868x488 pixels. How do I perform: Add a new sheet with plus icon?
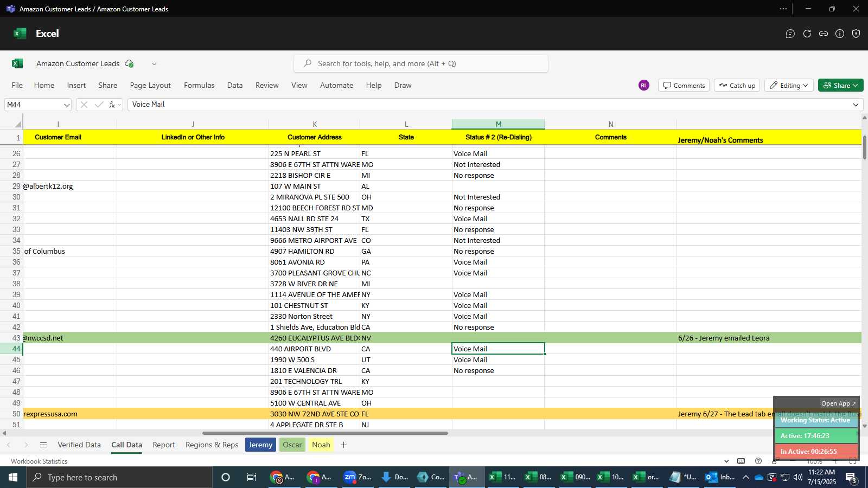343,445
